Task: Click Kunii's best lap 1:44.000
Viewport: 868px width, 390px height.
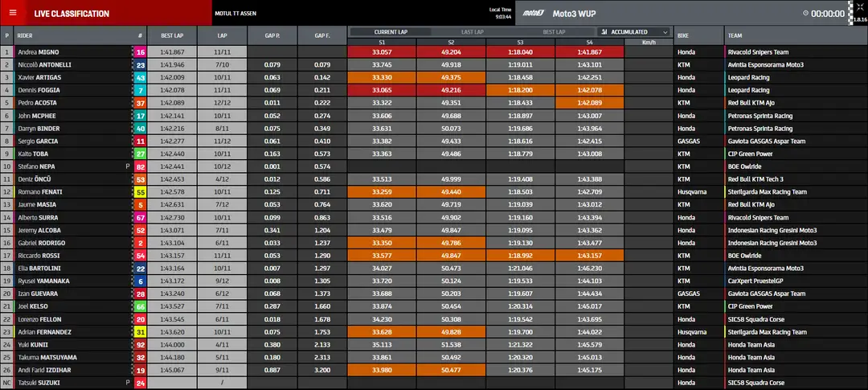Action: [172, 345]
